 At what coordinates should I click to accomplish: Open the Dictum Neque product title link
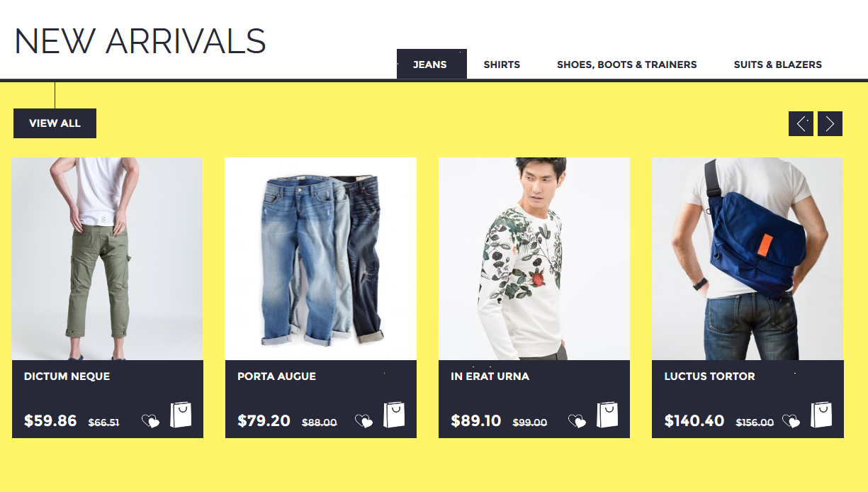[67, 376]
